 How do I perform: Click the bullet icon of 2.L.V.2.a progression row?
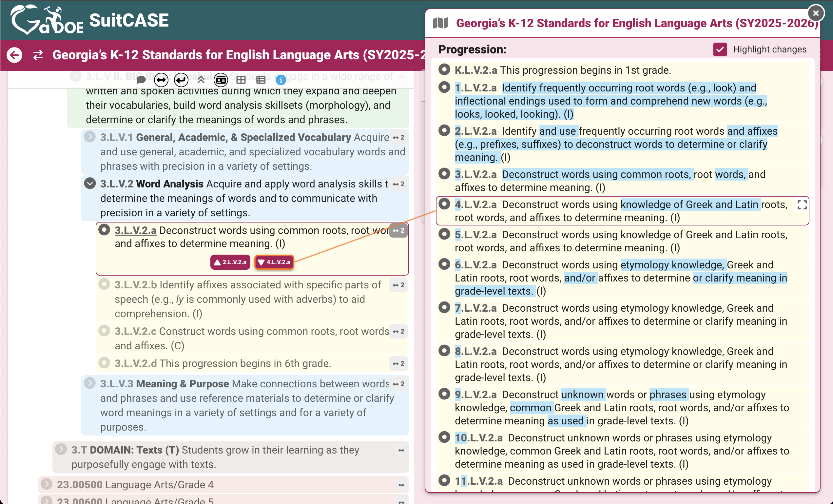pyautogui.click(x=444, y=130)
